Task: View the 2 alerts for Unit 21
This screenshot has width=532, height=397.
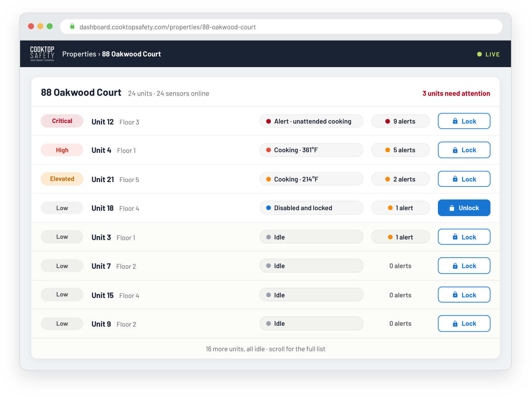Action: (400, 179)
